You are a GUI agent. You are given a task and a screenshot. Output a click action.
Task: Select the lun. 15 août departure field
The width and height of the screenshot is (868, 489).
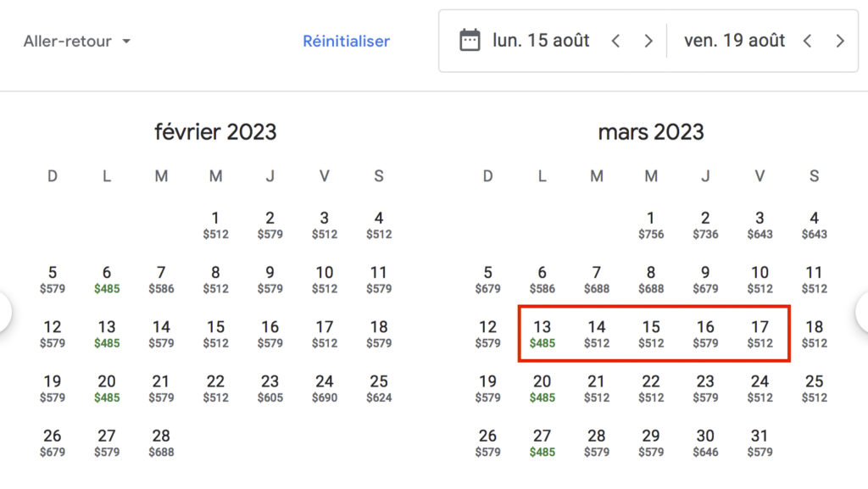pyautogui.click(x=541, y=41)
